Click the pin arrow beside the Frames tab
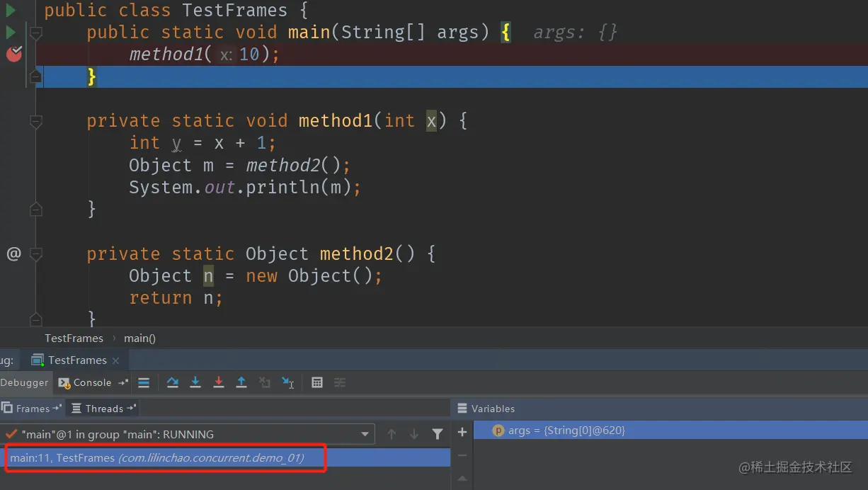868x490 pixels. click(57, 409)
